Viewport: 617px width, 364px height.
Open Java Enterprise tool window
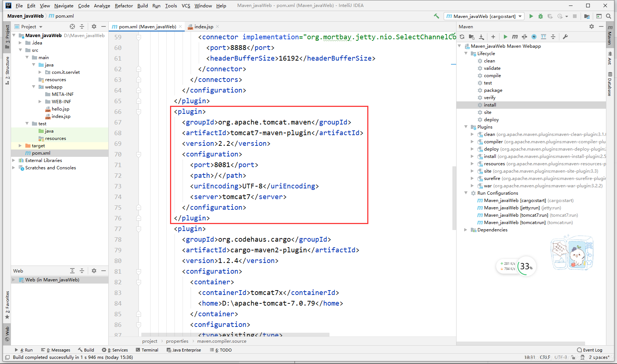tap(184, 350)
